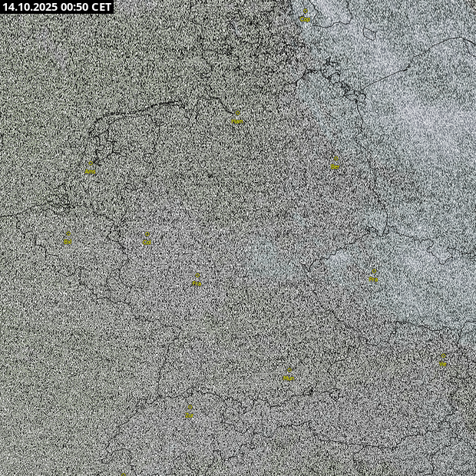Click the yellow Munich text label
Screen dimensions: 476x476
tap(289, 378)
